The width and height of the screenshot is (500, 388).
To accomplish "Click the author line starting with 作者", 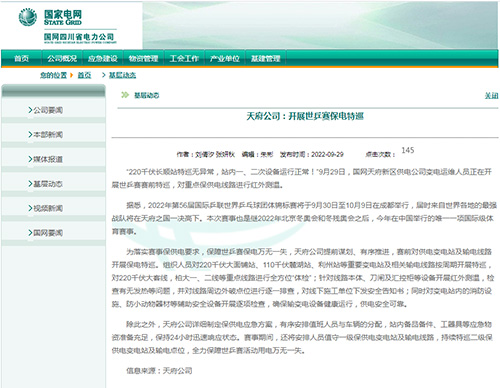I will pyautogui.click(x=206, y=154).
